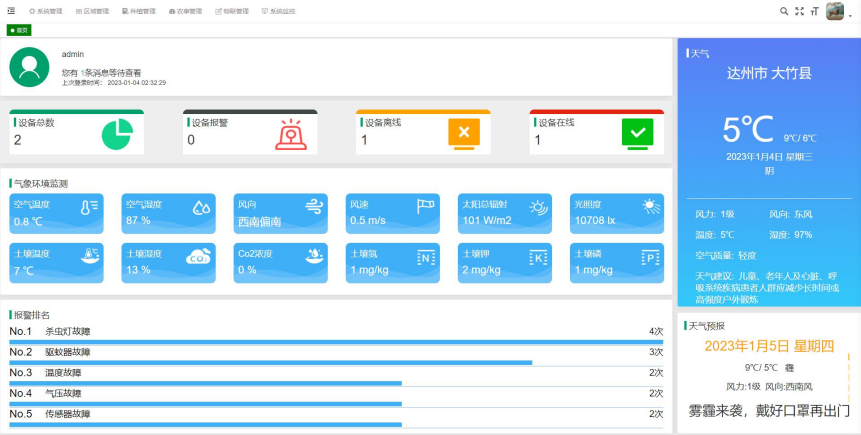Open the 农事管理 menu

(x=186, y=11)
